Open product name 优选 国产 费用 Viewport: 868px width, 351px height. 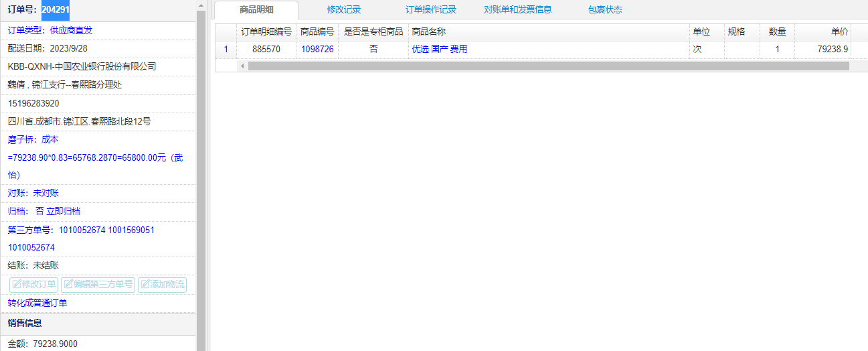pos(440,49)
